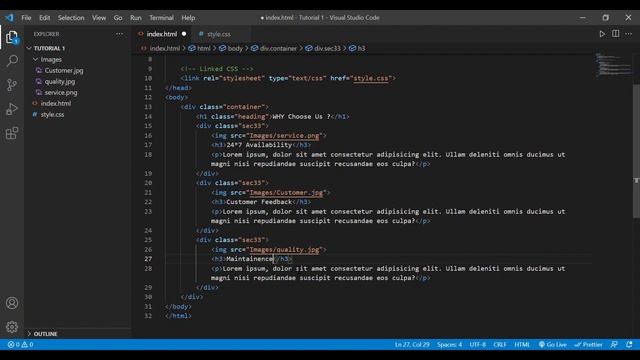Viewport: 640px width, 360px height.
Task: Click the errors and warnings status indicator
Action: click(x=20, y=344)
